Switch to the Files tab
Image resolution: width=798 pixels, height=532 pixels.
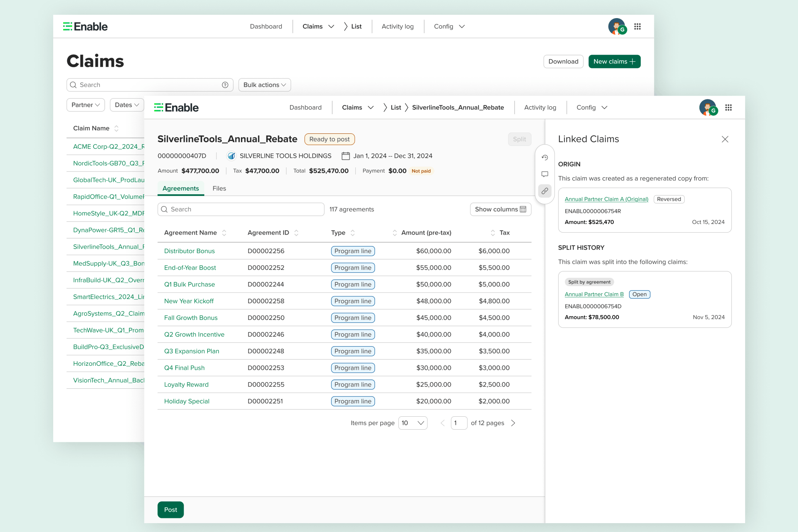coord(219,188)
